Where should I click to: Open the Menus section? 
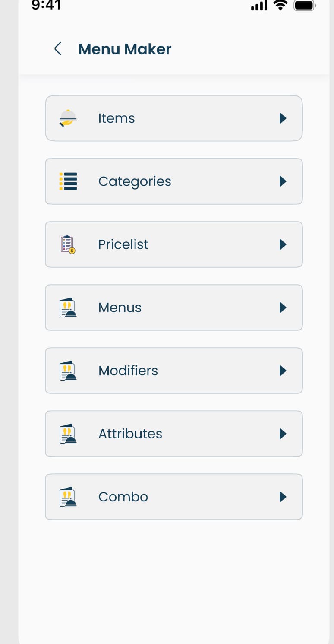coord(174,308)
